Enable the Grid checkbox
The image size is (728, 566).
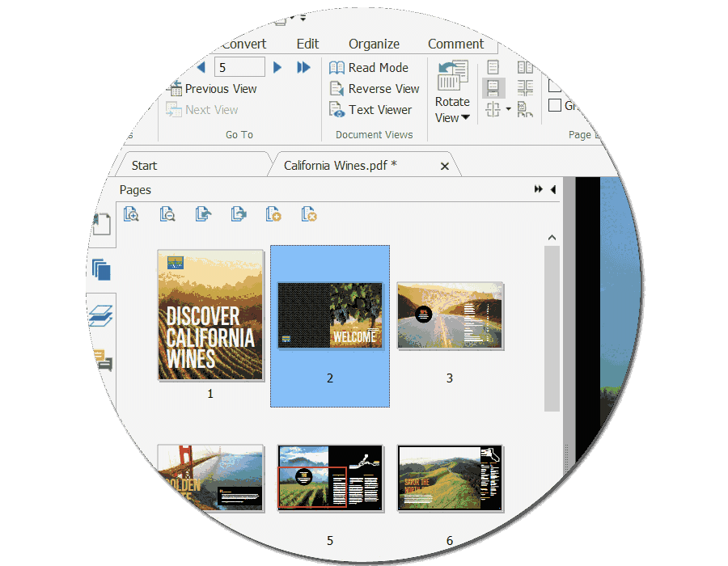click(556, 105)
